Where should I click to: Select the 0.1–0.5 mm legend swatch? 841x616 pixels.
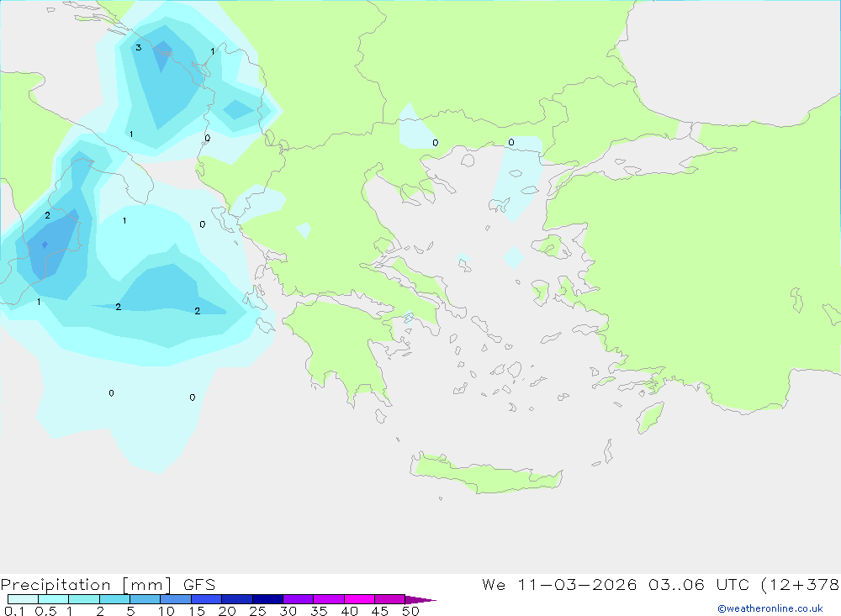click(x=23, y=599)
